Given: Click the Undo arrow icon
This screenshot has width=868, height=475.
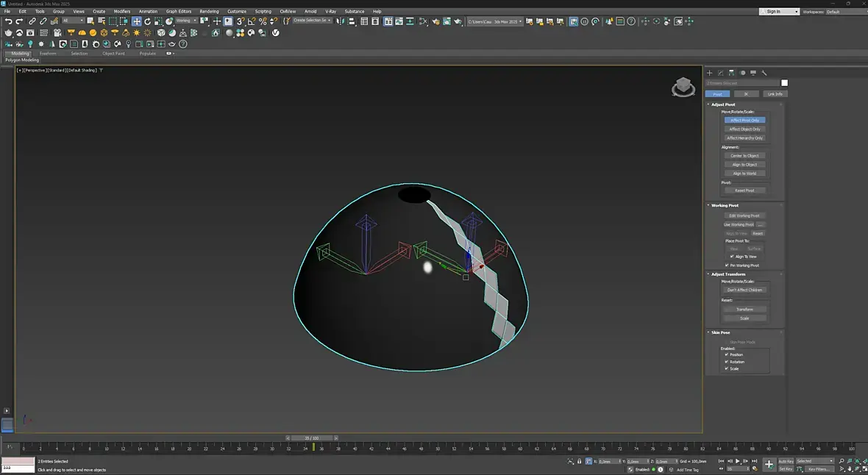Looking at the screenshot, I should point(8,21).
